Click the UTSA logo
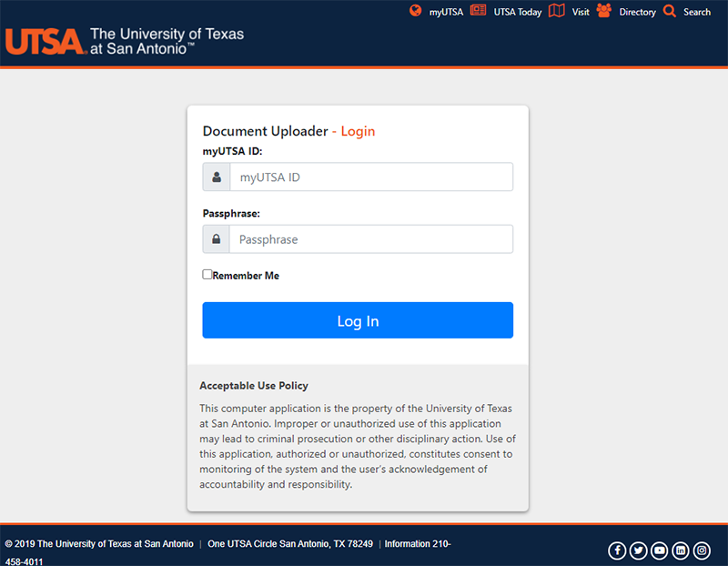The height and width of the screenshot is (566, 728). [x=45, y=41]
